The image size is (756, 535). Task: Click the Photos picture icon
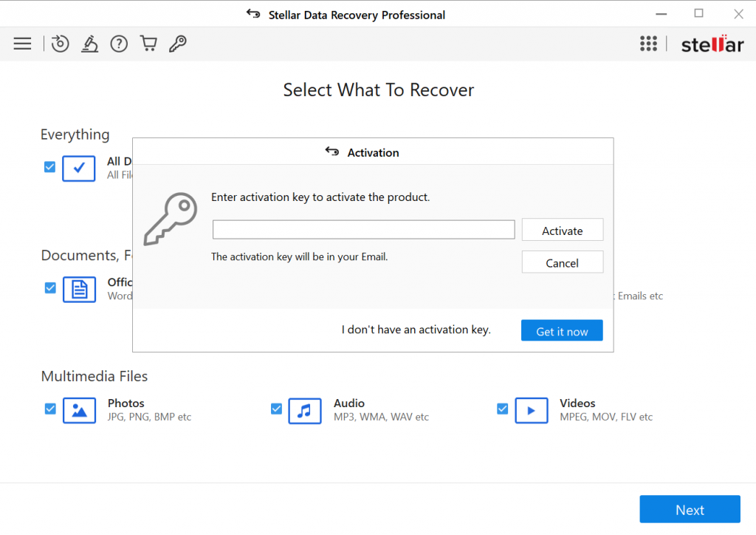pyautogui.click(x=79, y=410)
